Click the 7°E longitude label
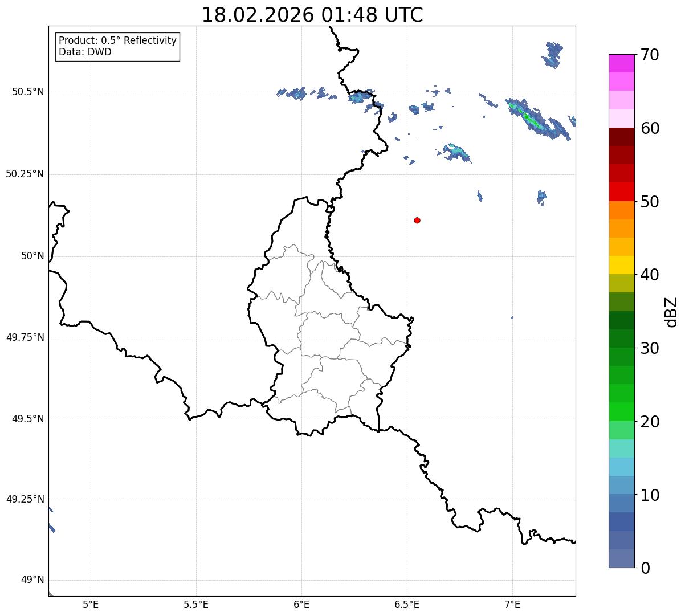 point(512,604)
